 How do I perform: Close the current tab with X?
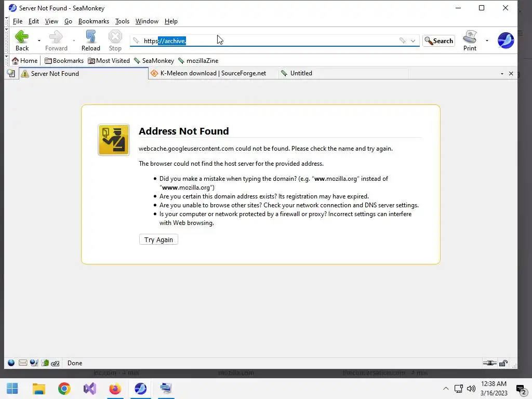pos(511,74)
